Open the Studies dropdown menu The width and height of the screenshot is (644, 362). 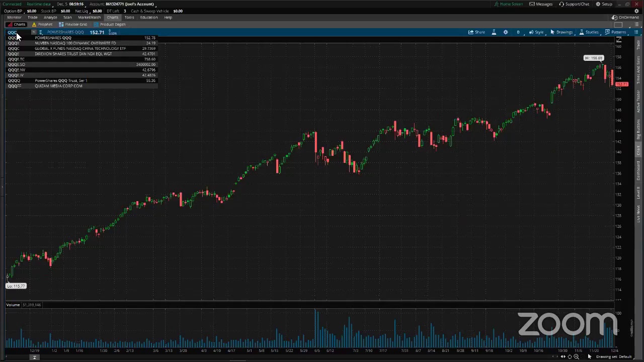[x=589, y=32]
